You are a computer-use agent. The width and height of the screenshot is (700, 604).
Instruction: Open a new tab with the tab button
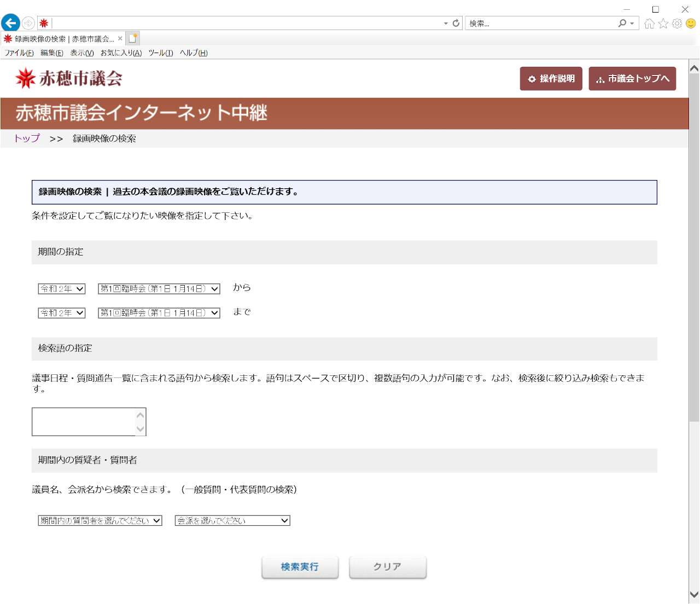133,38
